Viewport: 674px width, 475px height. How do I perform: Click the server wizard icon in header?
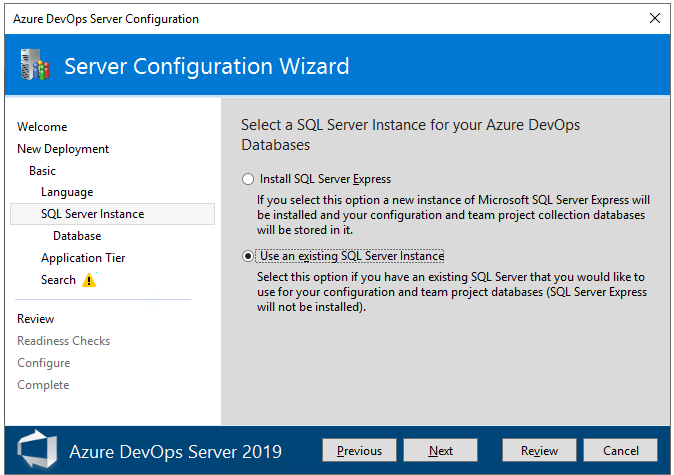(34, 66)
